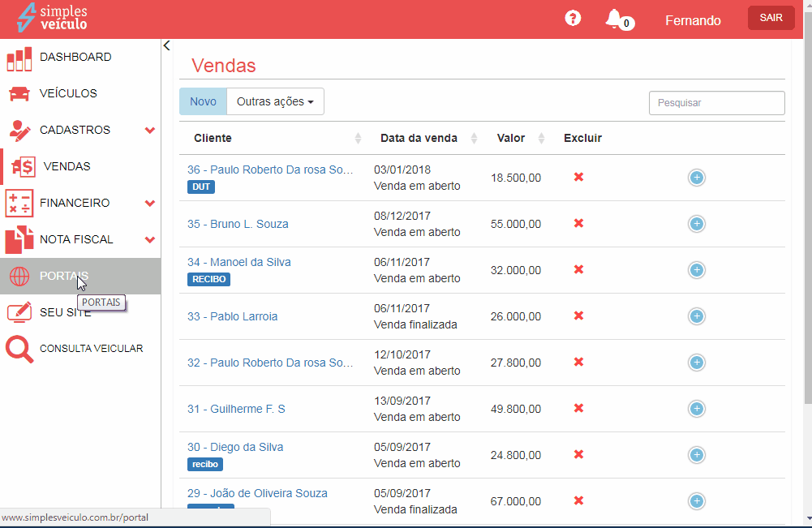Image resolution: width=812 pixels, height=528 pixels.
Task: Click the Veículos car icon
Action: [19, 94]
